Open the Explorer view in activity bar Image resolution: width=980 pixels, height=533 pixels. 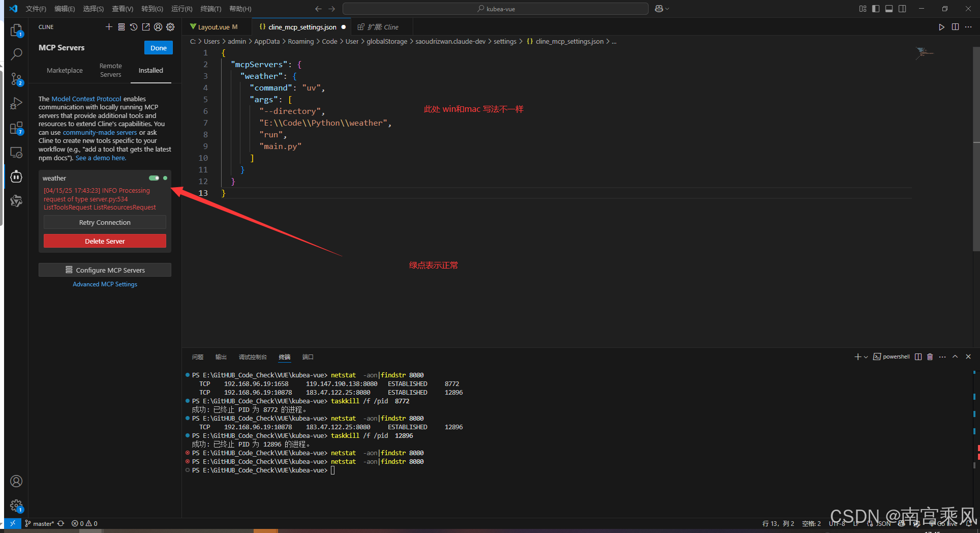[x=16, y=31]
